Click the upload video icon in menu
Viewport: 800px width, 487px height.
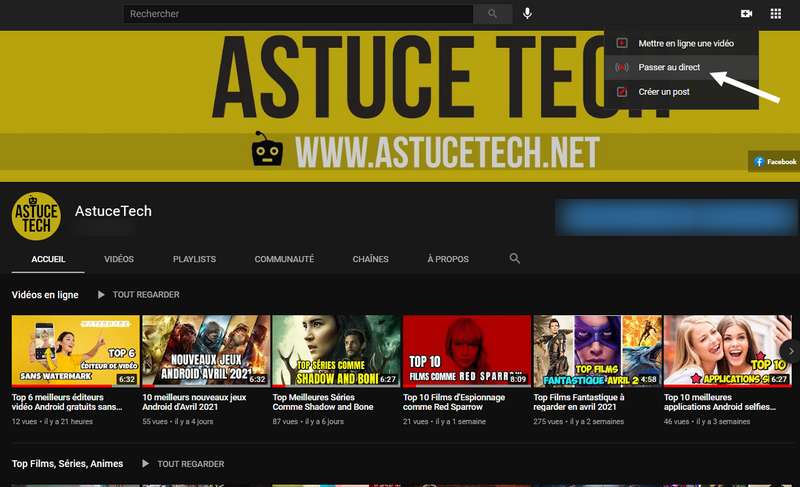(x=621, y=43)
